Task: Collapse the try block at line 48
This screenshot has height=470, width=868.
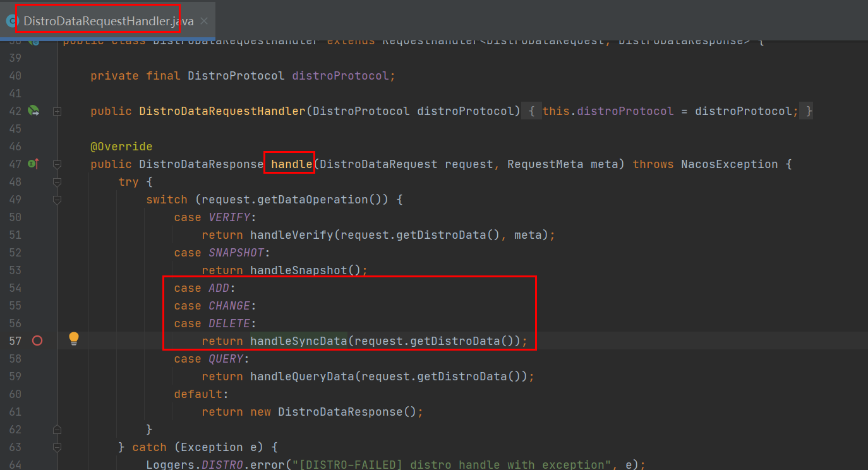Action: [57, 182]
